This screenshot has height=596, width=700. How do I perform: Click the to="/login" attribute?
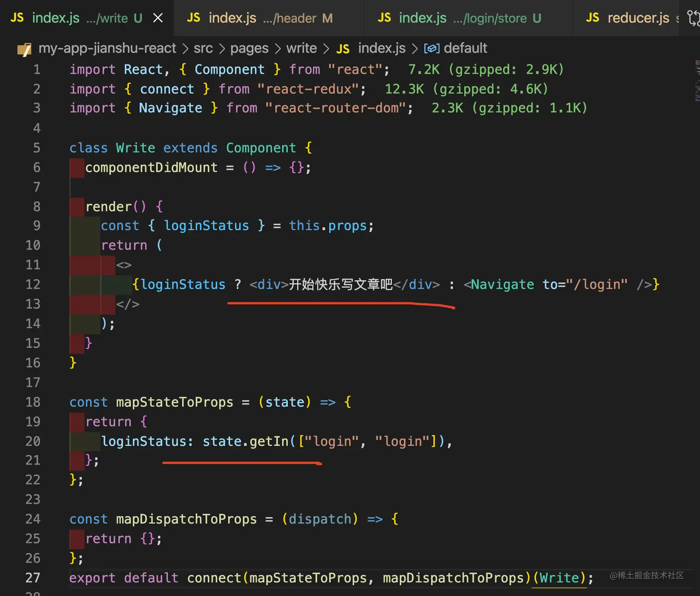click(585, 284)
